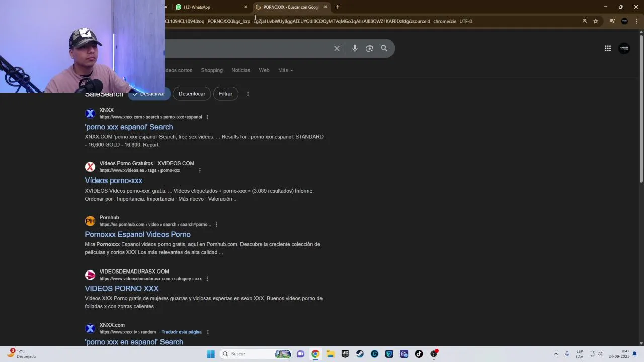Open the Web results tab
The image size is (644, 362).
point(264,70)
